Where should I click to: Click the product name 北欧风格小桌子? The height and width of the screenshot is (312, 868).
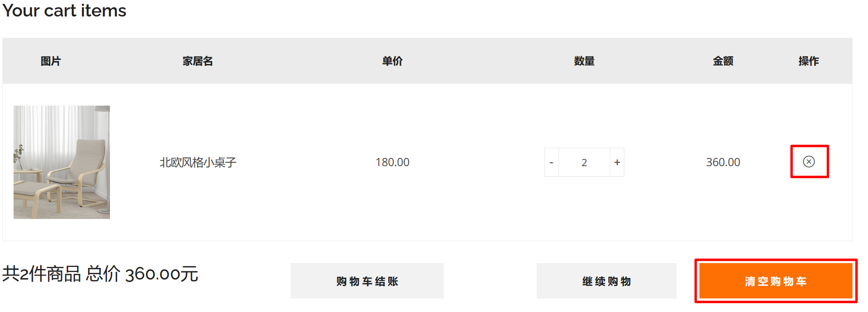198,162
